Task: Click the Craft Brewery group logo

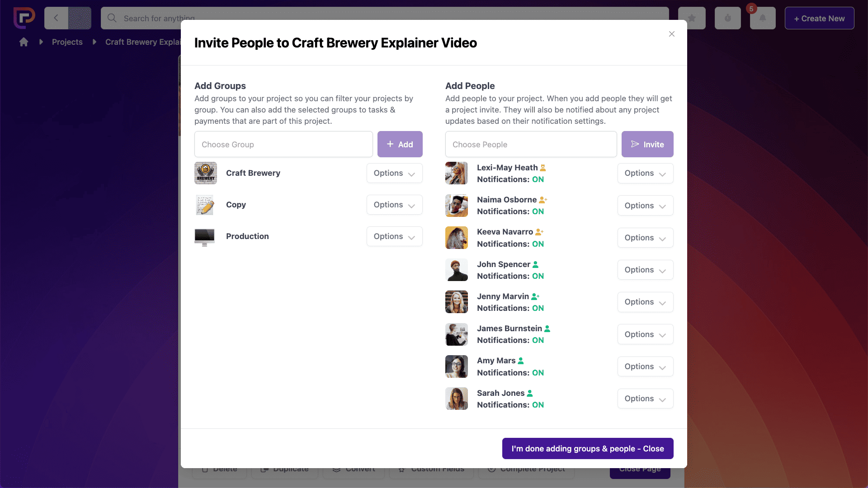Action: (206, 173)
